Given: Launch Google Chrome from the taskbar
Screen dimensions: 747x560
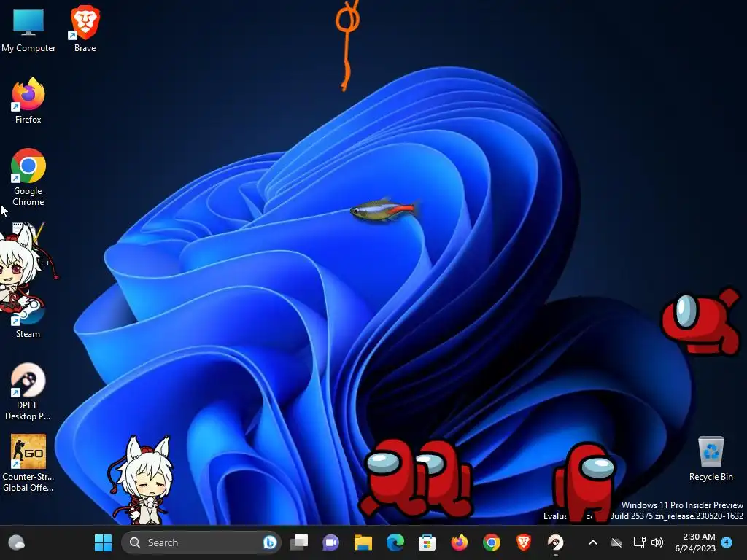Looking at the screenshot, I should [491, 542].
